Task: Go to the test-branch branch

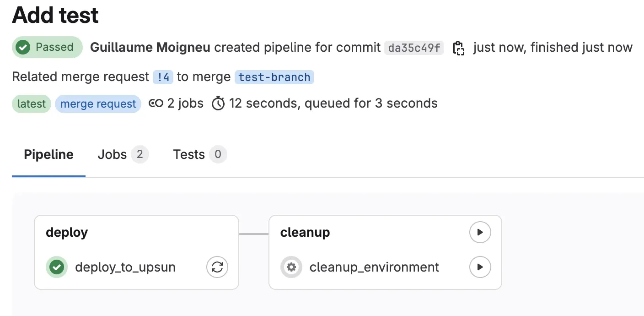Action: pyautogui.click(x=274, y=77)
